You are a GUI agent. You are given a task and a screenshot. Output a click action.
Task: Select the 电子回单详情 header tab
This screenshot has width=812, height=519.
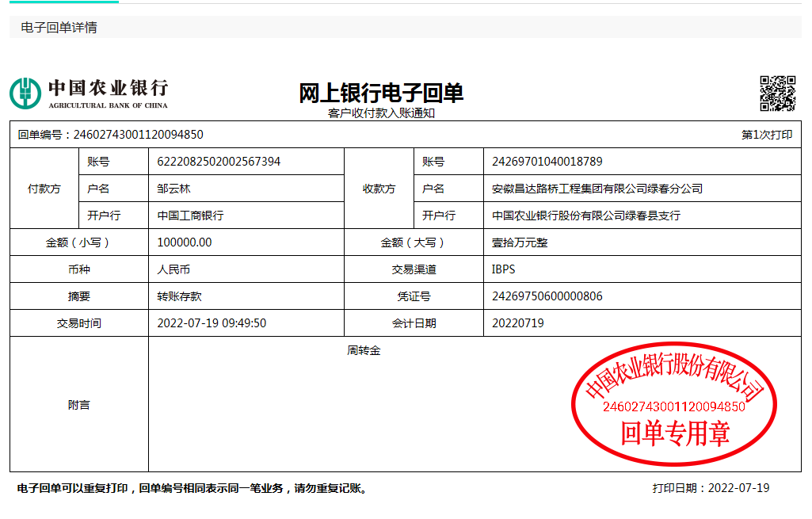click(x=59, y=28)
